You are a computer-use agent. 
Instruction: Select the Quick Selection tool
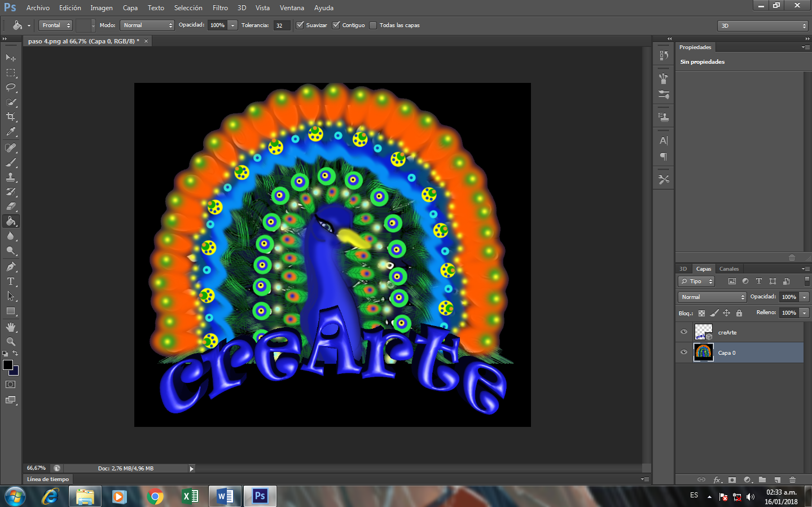click(11, 102)
